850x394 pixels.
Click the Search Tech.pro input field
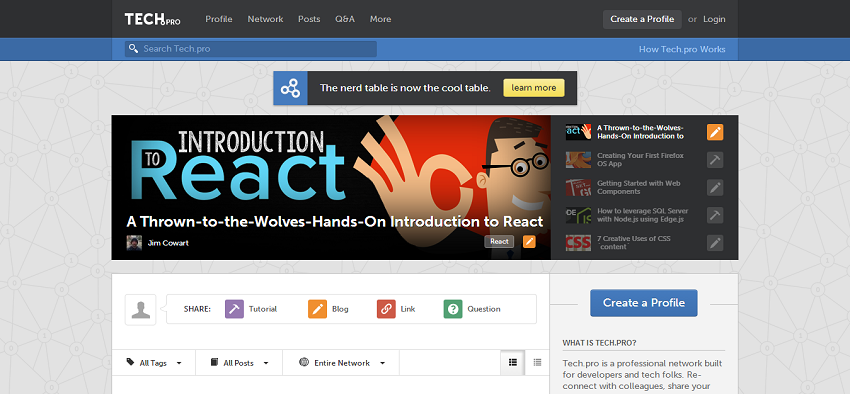(x=250, y=49)
